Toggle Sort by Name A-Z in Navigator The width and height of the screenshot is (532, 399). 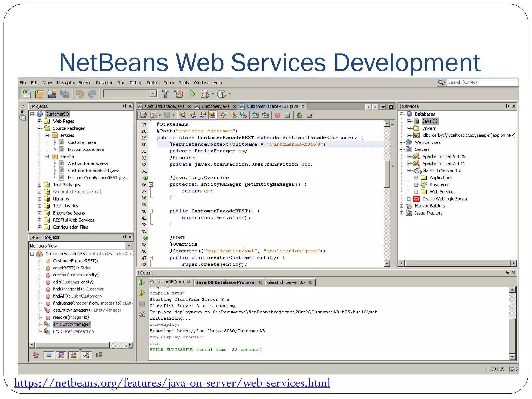coord(86,355)
